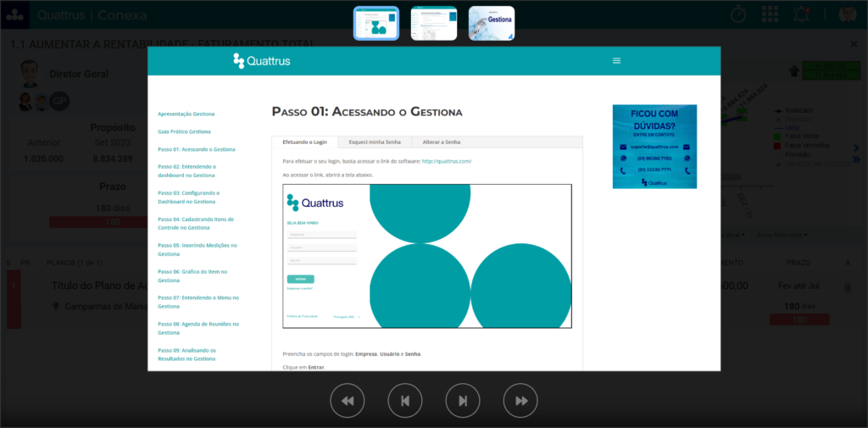
Task: Open Passo 07: Entendendo o Menu link
Action: pos(198,302)
